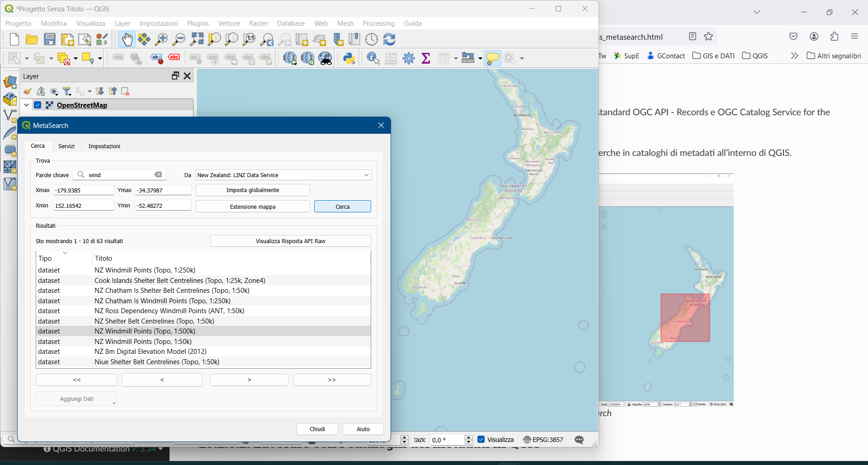Click the Zoom Full extent icon
868x465 pixels.
(x=197, y=40)
